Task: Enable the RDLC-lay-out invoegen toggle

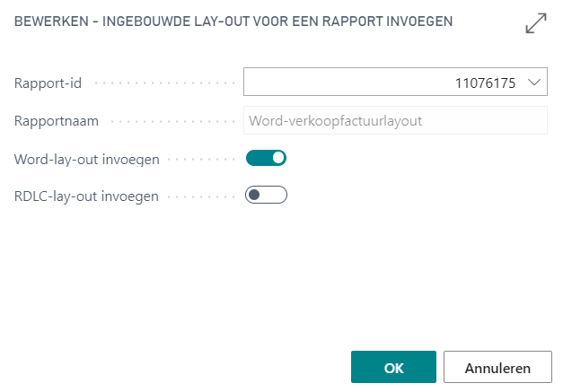Action: (266, 196)
